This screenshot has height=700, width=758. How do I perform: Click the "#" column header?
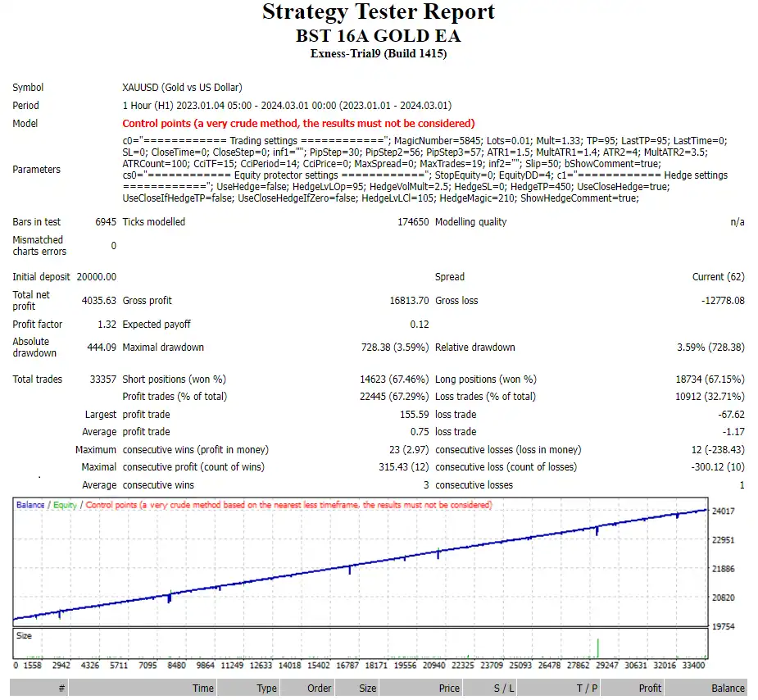[x=61, y=689]
